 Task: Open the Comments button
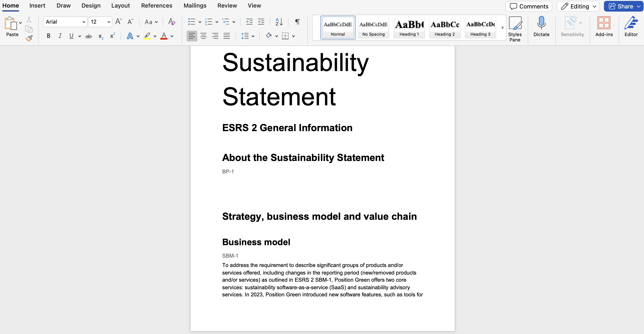pos(529,6)
